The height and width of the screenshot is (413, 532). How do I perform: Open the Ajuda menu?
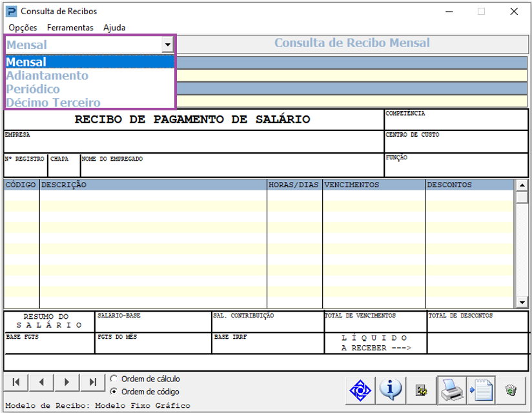114,28
